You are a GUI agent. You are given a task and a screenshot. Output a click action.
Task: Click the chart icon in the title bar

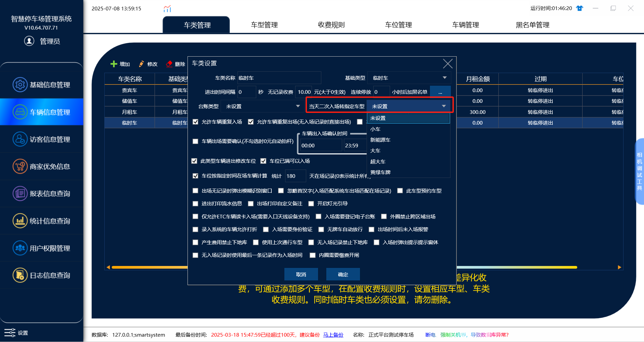click(x=167, y=9)
